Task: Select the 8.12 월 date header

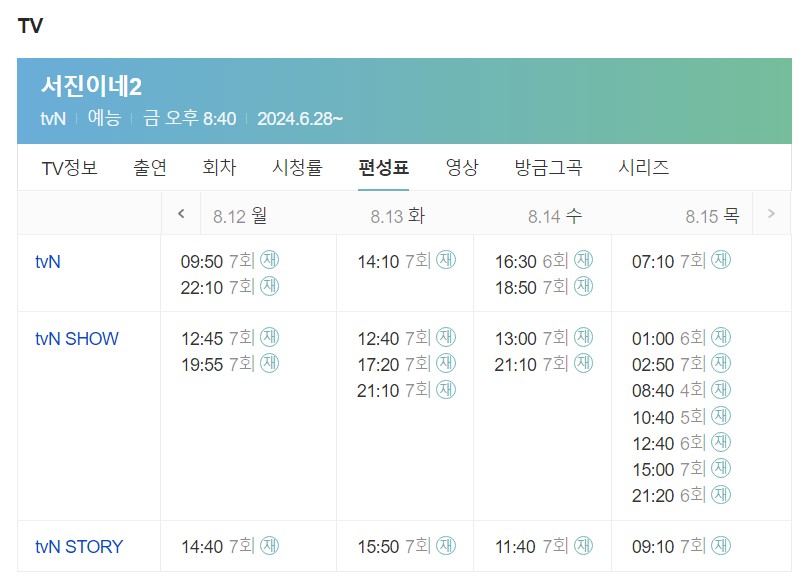Action: tap(240, 216)
